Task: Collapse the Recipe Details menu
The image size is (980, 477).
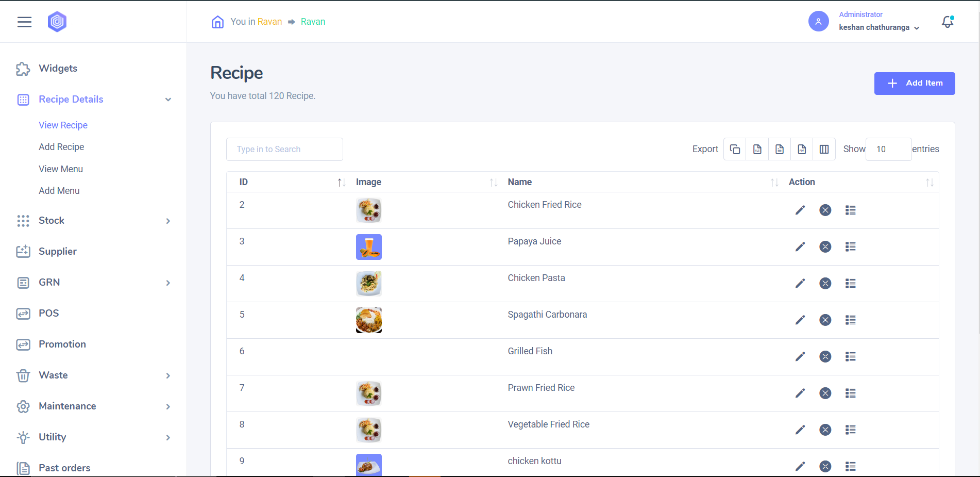Action: coord(168,100)
